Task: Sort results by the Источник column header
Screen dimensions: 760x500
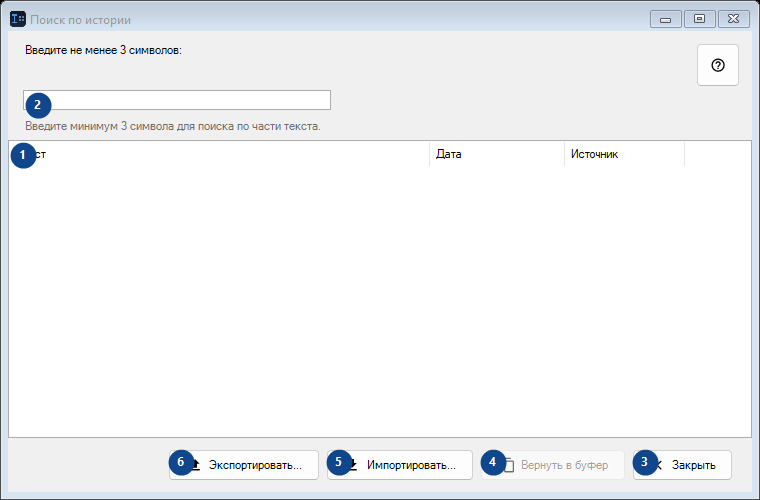Action: [624, 154]
